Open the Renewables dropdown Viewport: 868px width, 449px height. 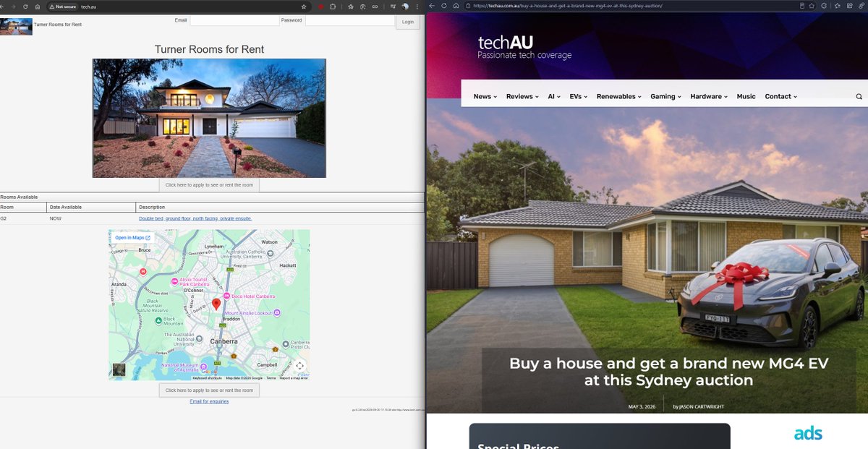click(x=618, y=96)
